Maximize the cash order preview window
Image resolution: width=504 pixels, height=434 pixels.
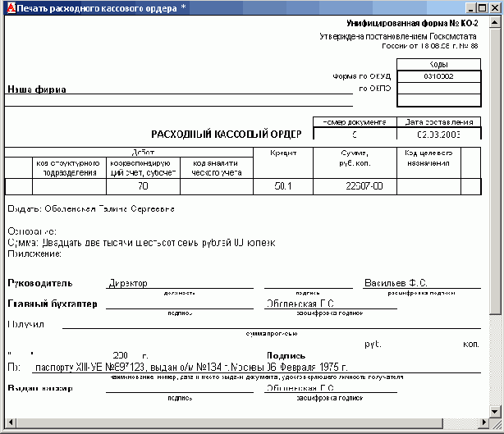(482, 7)
